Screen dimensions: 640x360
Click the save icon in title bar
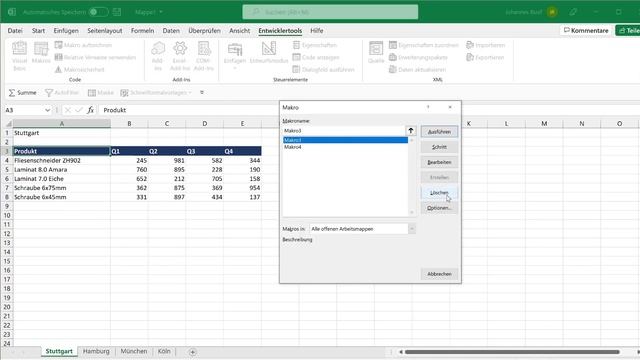point(117,12)
